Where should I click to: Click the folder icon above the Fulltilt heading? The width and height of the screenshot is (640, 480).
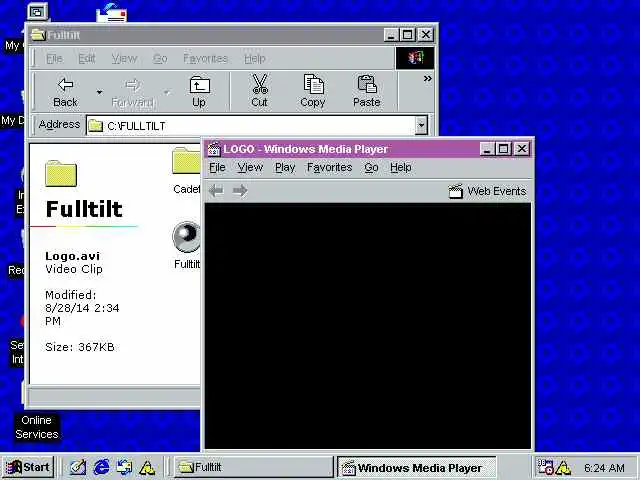coord(61,173)
